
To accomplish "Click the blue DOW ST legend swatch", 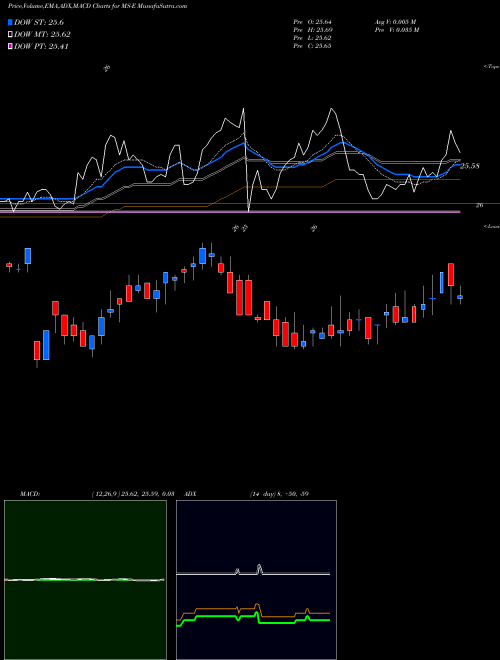I will [x=10, y=22].
